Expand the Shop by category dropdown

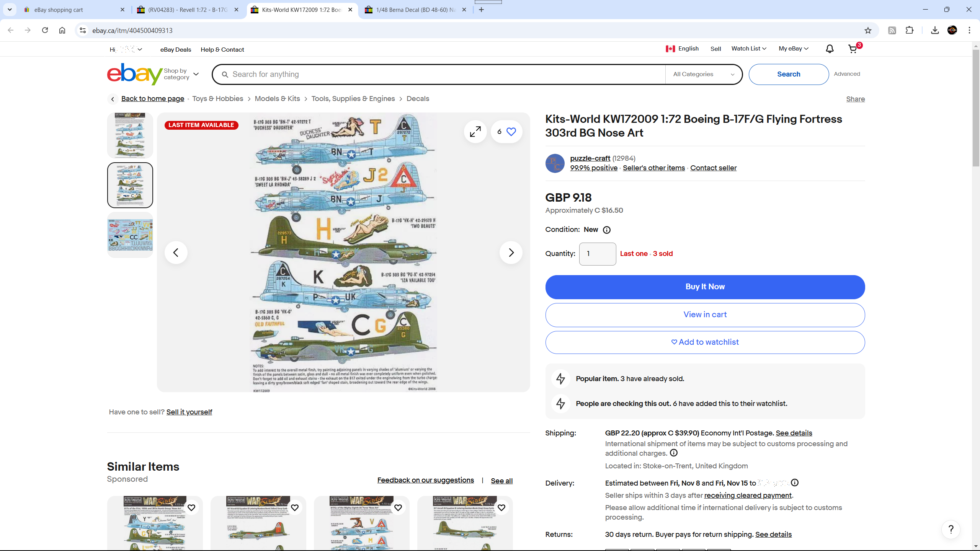click(181, 74)
